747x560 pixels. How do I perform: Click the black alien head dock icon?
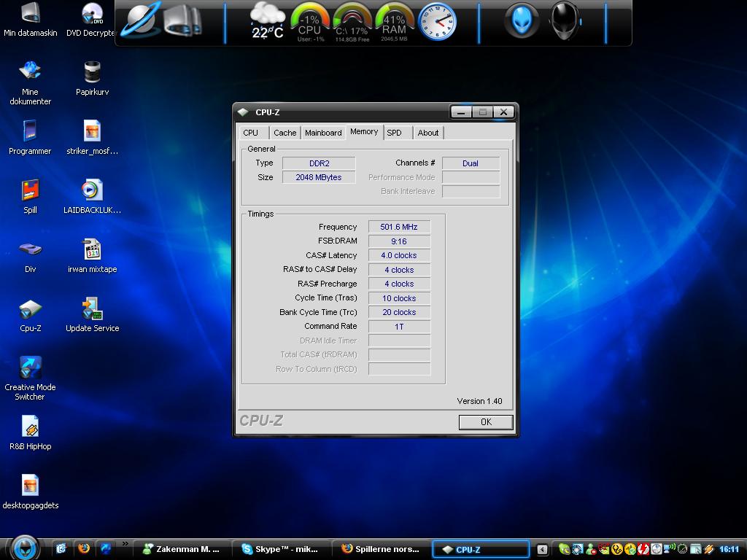coord(564,20)
